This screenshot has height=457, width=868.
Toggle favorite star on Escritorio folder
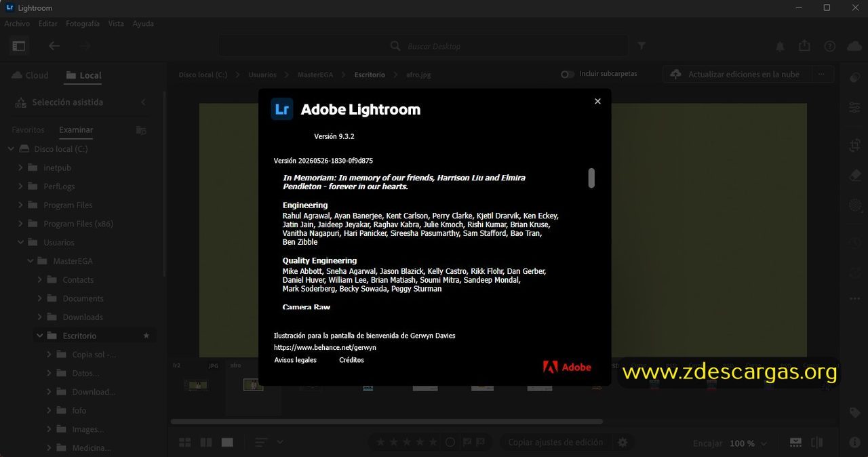tap(146, 336)
